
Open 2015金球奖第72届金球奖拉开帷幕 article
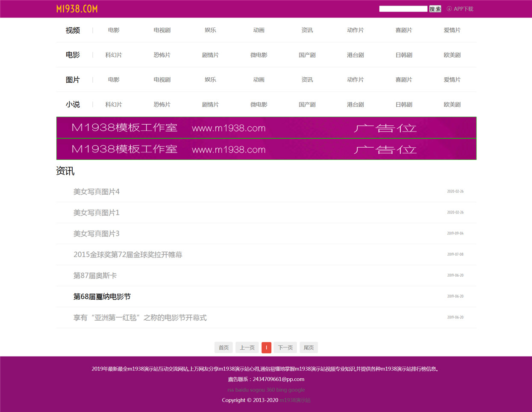click(128, 254)
